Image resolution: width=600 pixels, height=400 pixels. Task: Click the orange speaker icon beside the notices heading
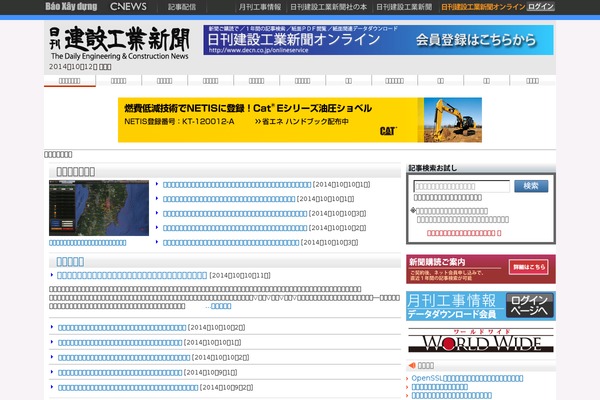[x=412, y=366]
